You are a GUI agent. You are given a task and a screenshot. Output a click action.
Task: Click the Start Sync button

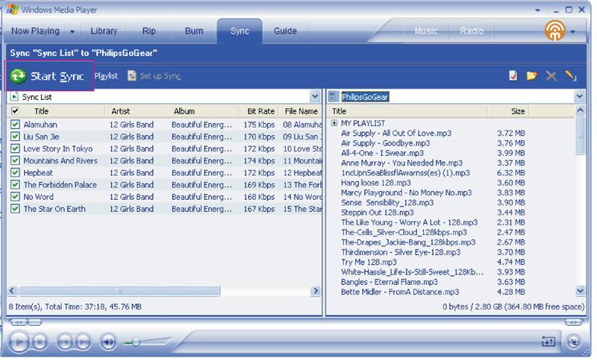tap(47, 76)
